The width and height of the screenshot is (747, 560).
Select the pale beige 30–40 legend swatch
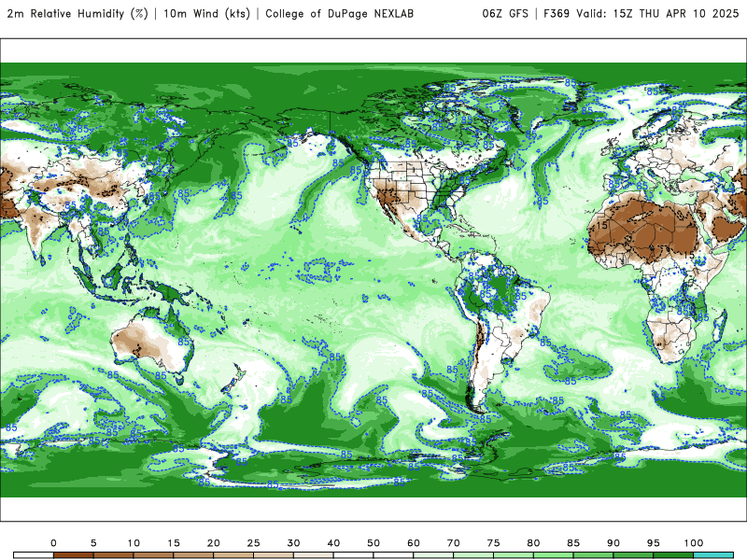coord(314,555)
